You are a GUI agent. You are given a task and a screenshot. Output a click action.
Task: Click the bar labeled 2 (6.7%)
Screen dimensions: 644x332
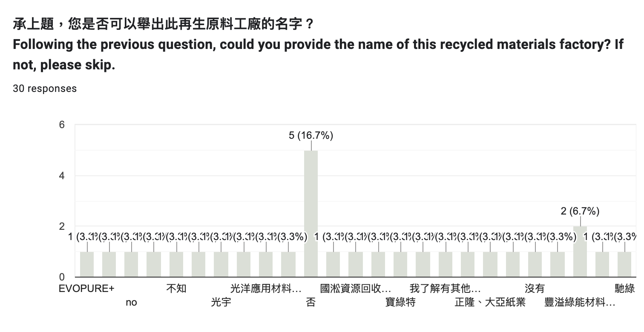click(x=580, y=252)
